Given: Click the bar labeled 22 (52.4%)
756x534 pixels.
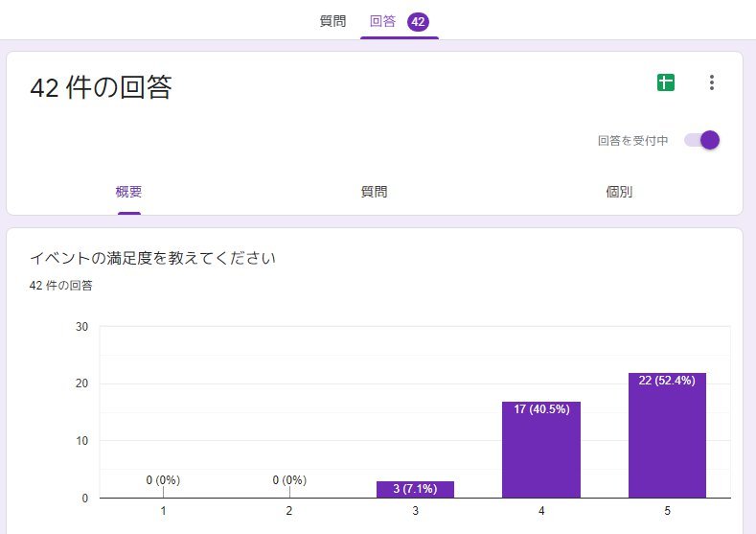Looking at the screenshot, I should tap(667, 435).
